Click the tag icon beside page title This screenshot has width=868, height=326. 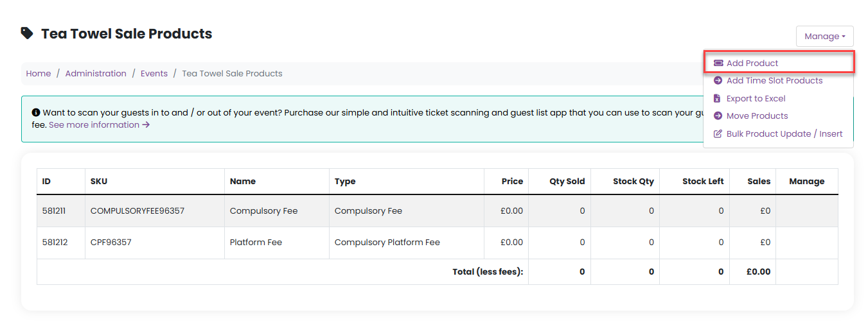coord(27,33)
